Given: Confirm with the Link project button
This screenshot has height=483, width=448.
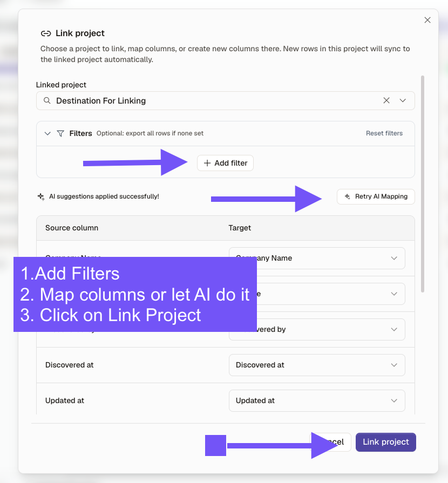Looking at the screenshot, I should pyautogui.click(x=385, y=442).
